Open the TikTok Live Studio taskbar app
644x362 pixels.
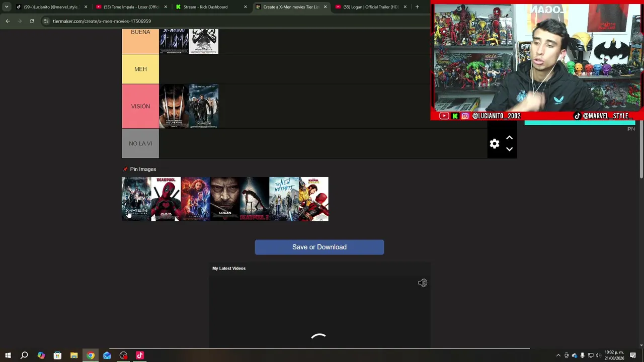[140, 355]
